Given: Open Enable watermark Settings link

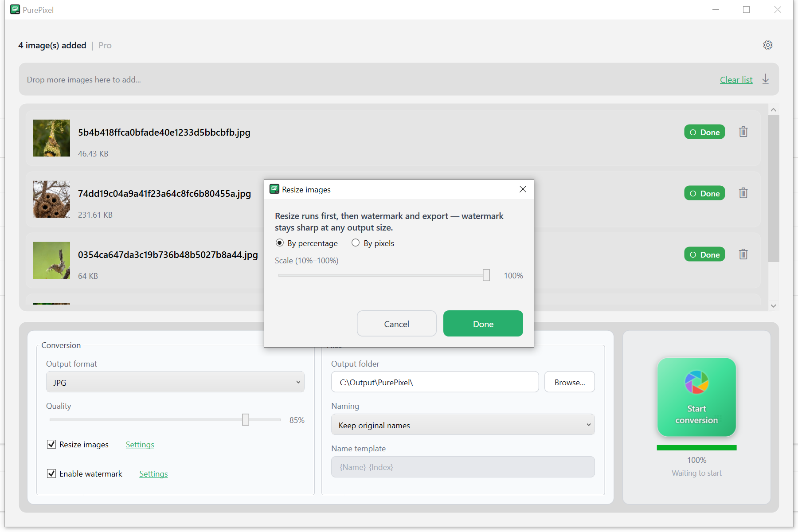Looking at the screenshot, I should [153, 474].
